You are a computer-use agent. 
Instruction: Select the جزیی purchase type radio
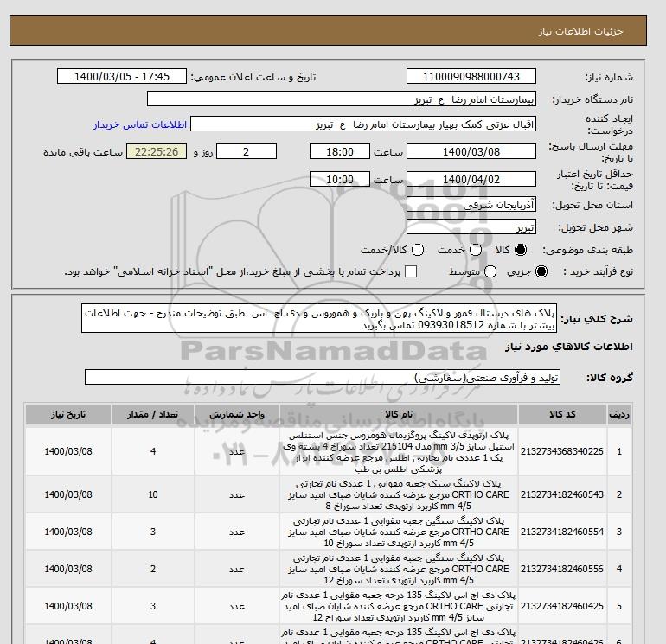(x=541, y=271)
